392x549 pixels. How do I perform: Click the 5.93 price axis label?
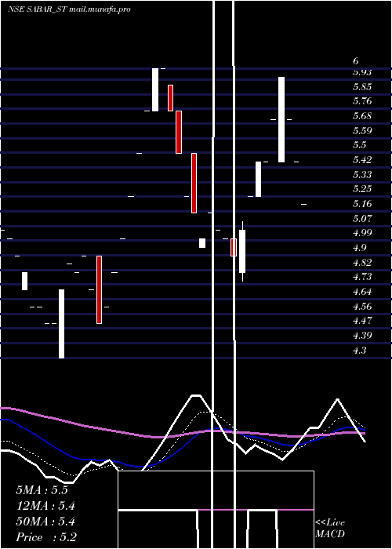click(362, 72)
